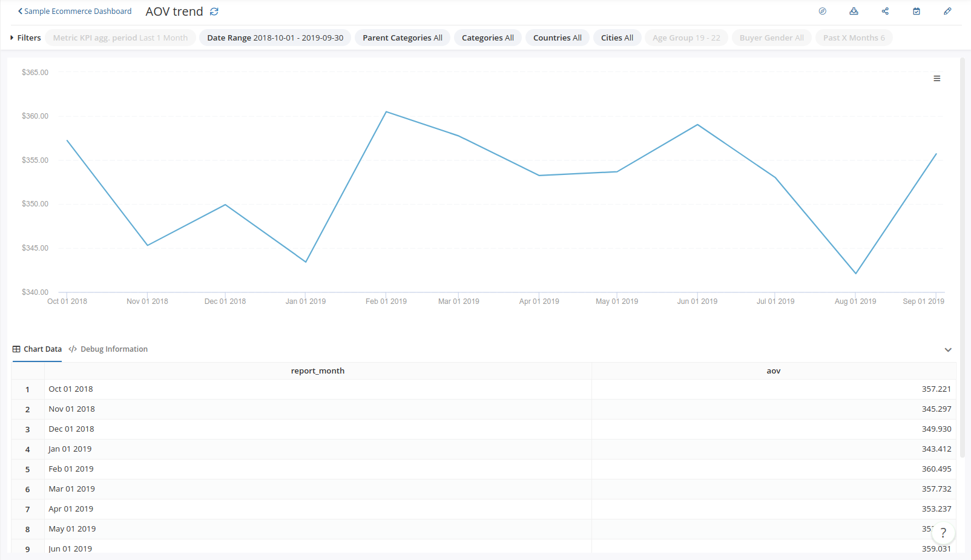Click the share icon in header
The image size is (971, 560).
(x=885, y=12)
